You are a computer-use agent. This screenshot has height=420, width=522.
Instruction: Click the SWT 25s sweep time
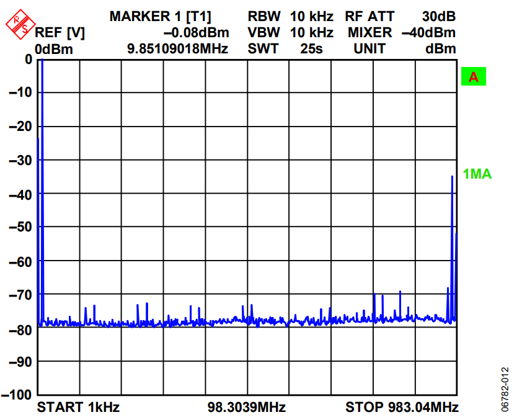pos(285,48)
